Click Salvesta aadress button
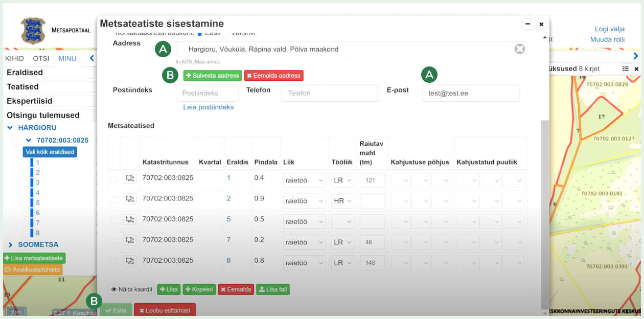Screen dimensions: 644x319 [213, 76]
